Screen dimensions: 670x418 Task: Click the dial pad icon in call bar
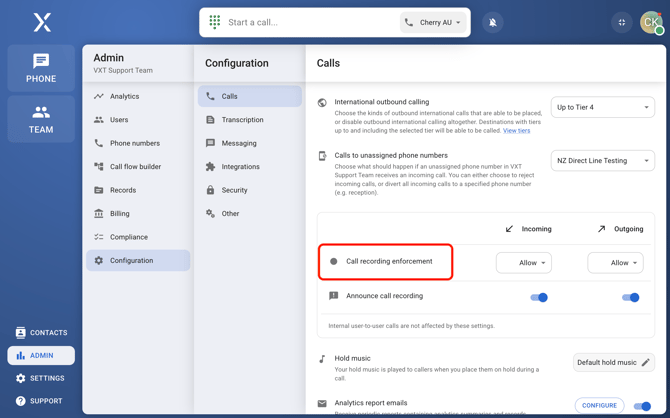tap(215, 22)
